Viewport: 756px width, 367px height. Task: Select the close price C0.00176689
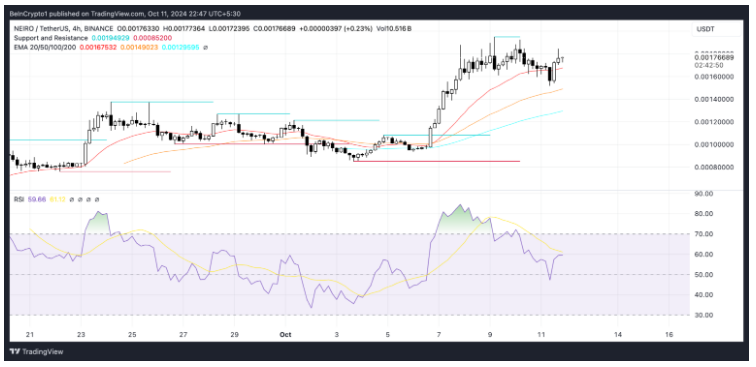point(275,29)
